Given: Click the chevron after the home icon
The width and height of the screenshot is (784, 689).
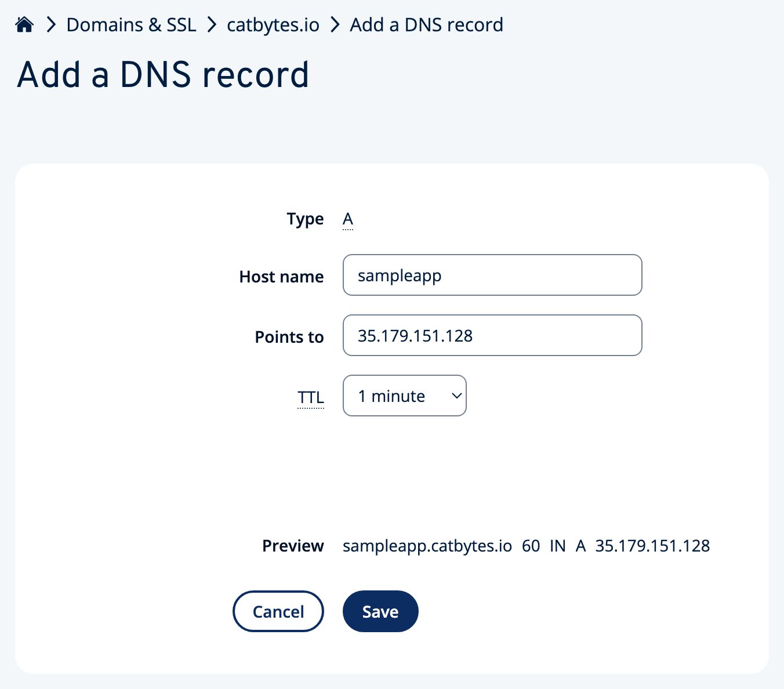Looking at the screenshot, I should point(50,25).
